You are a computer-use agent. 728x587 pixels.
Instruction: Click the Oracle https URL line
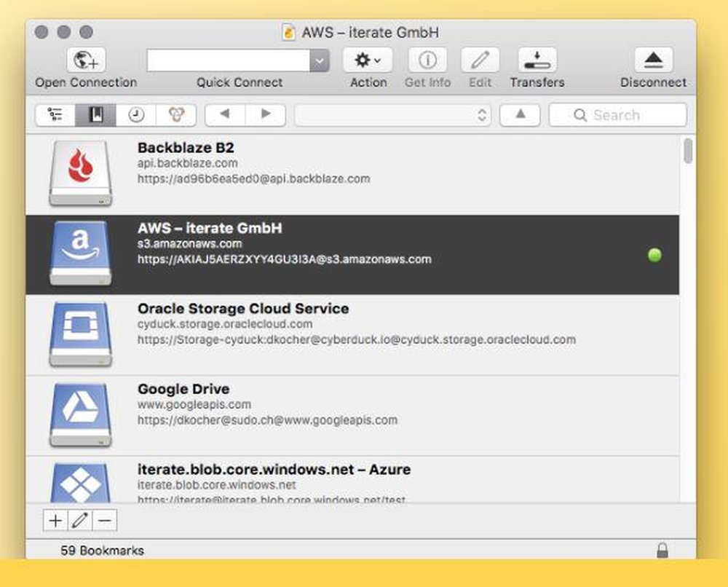tap(357, 339)
